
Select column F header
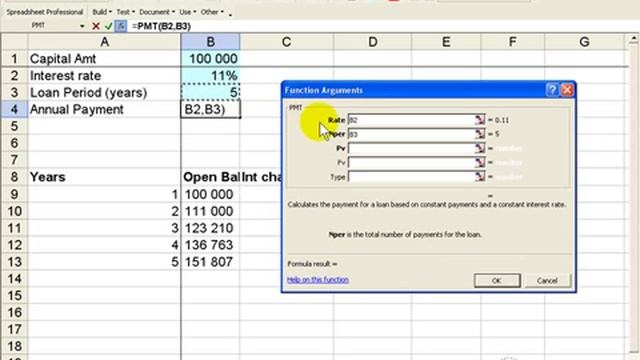[513, 42]
